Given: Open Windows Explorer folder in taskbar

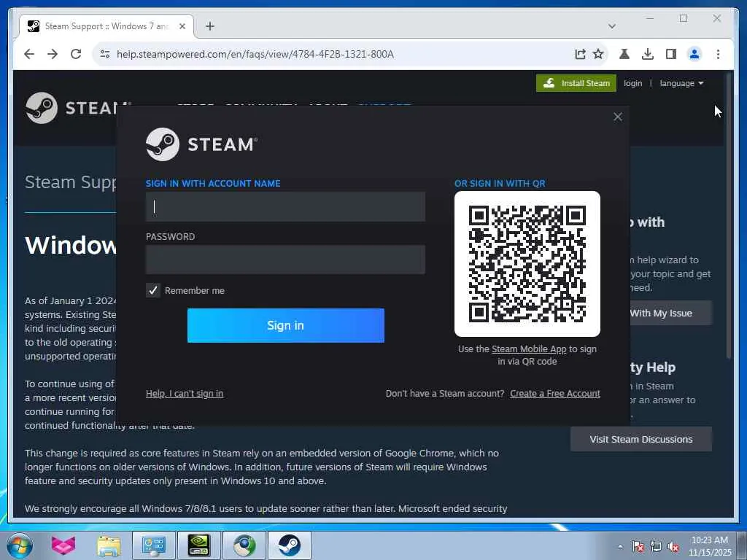Looking at the screenshot, I should (x=109, y=545).
